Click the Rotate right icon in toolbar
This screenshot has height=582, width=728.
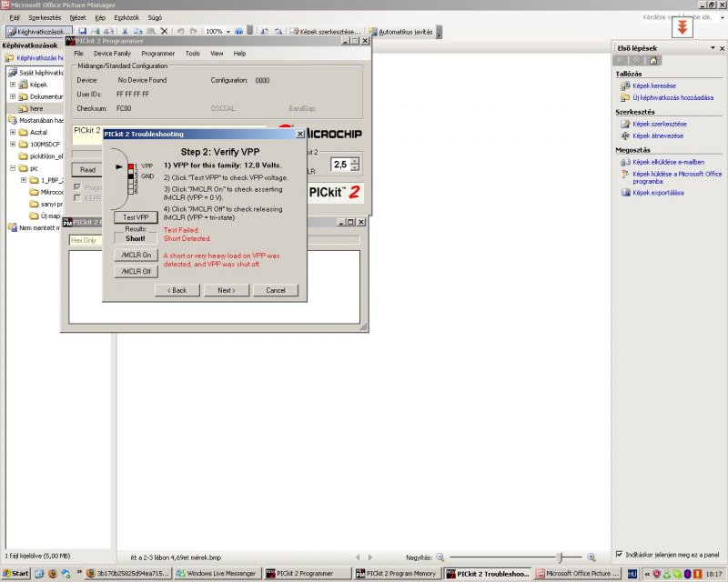pyautogui.click(x=278, y=32)
